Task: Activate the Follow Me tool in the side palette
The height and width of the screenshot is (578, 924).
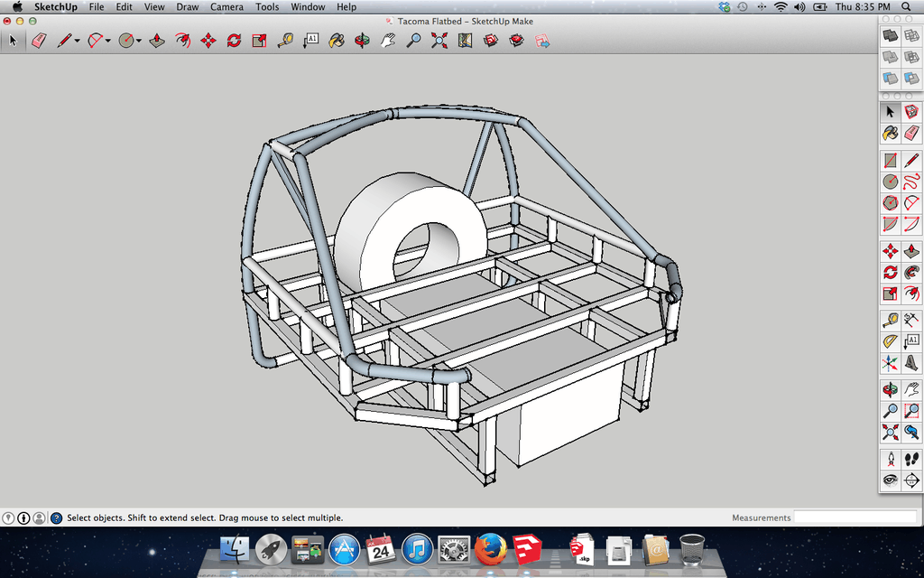Action: click(x=911, y=272)
